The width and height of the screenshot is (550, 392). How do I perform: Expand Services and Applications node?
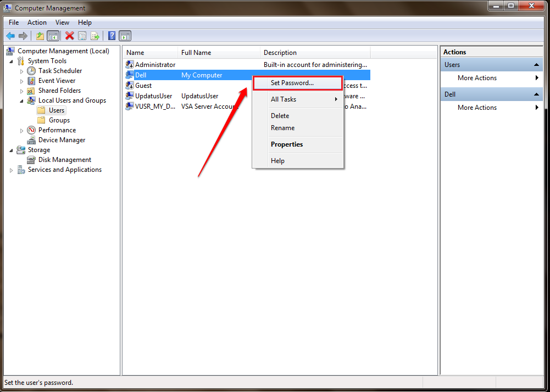(12, 170)
